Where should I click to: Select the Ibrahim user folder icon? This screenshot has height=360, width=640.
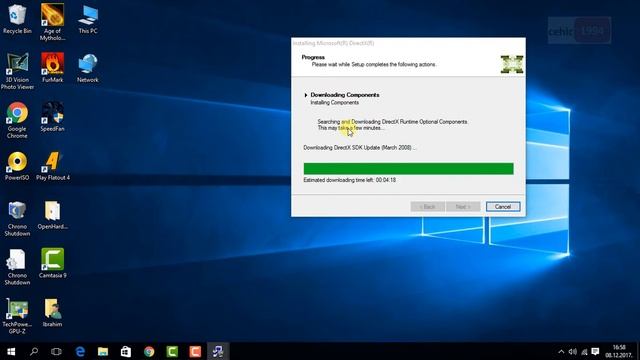click(52, 313)
